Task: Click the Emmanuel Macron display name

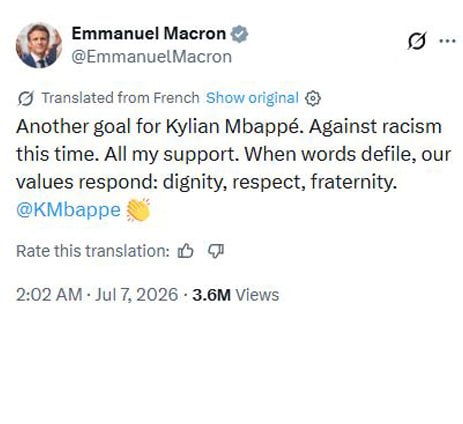Action: click(x=149, y=34)
